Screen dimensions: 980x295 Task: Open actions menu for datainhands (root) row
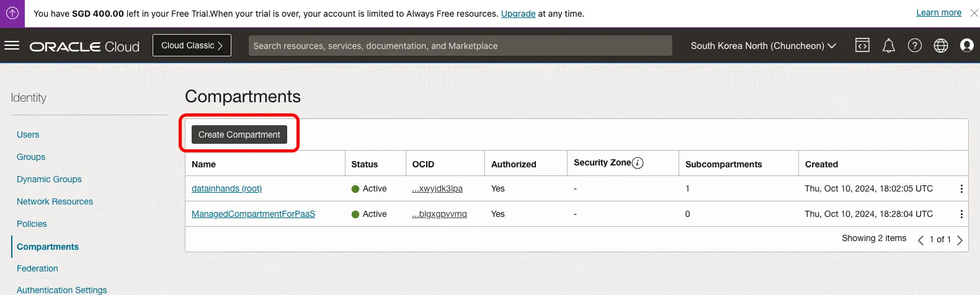tap(961, 189)
